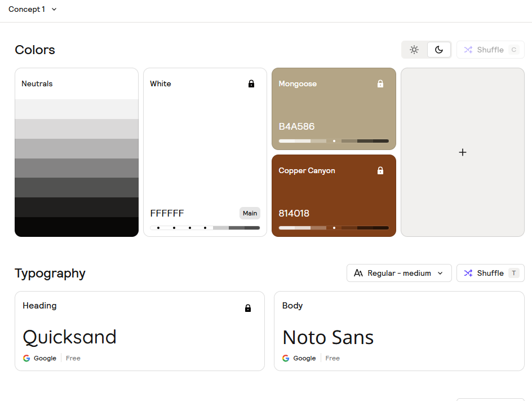Click the White color name

(x=161, y=83)
